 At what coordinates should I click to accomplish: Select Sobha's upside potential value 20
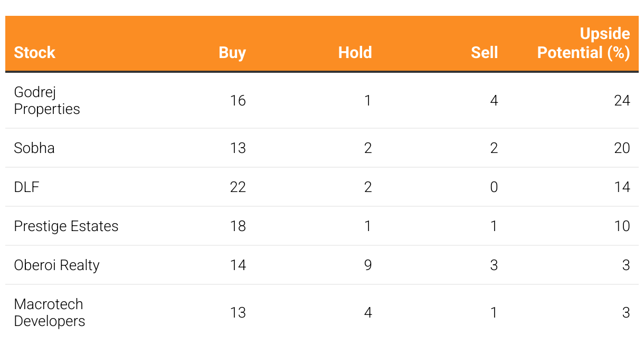click(622, 148)
